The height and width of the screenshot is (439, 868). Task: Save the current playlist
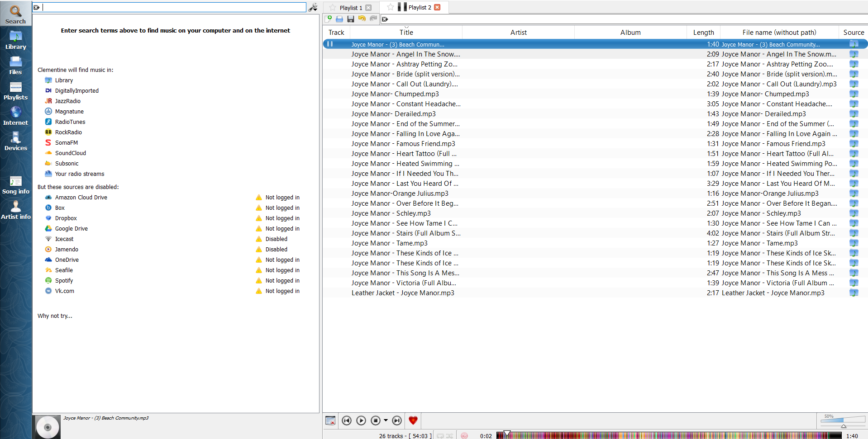point(351,19)
